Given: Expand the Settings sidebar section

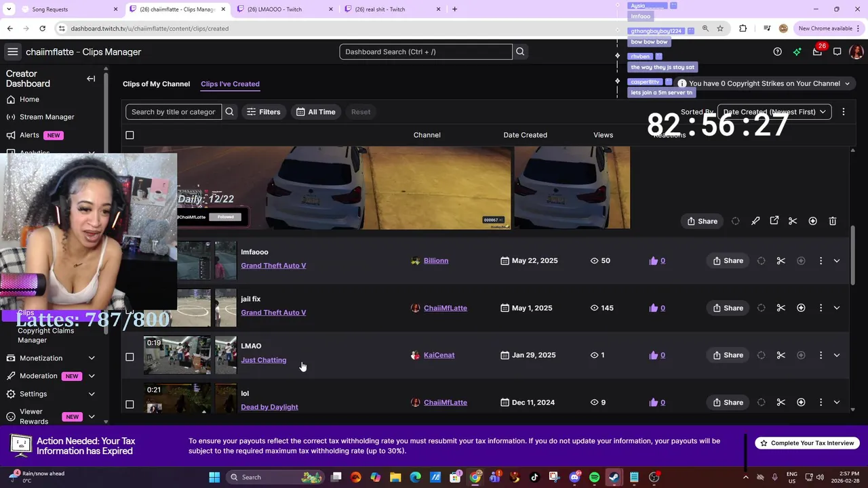Looking at the screenshot, I should pos(92,394).
